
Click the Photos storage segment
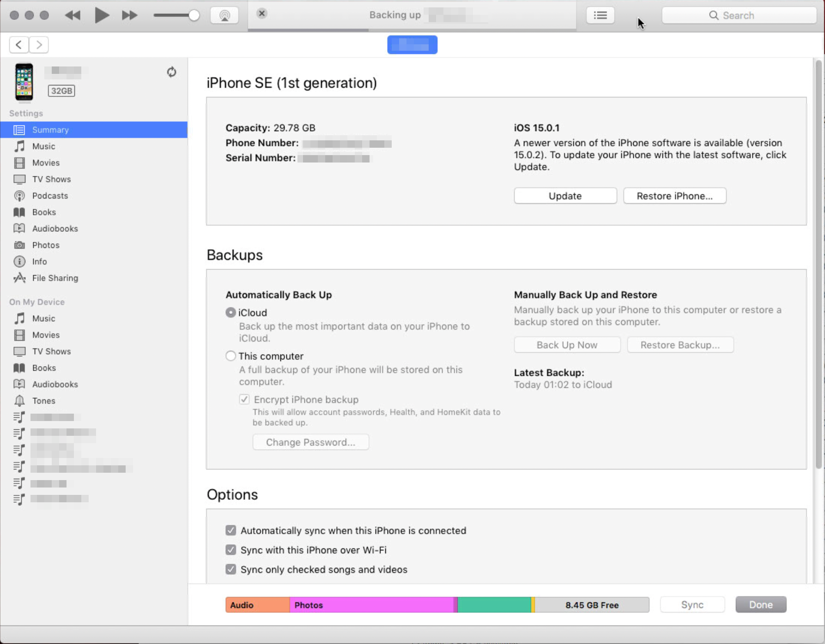[x=371, y=605]
